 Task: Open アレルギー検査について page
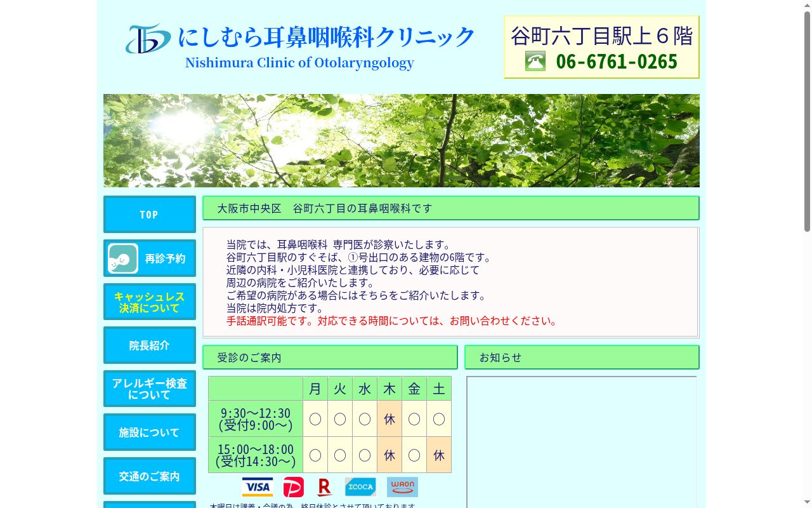click(150, 389)
